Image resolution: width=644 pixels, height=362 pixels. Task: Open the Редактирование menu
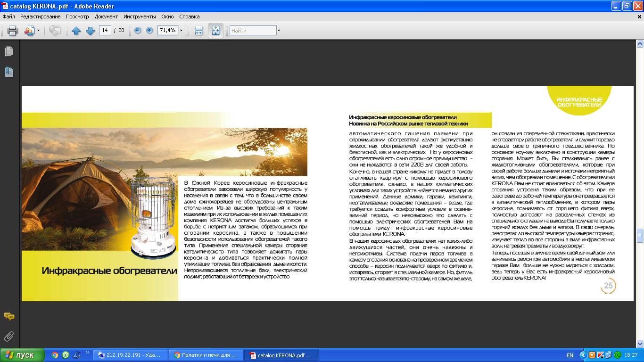coord(40,16)
